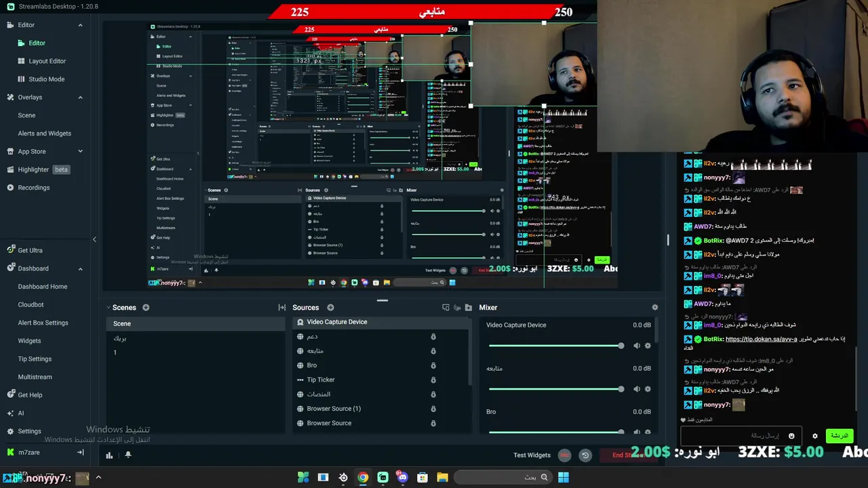Collapse the Dashboard section chevron
The image size is (868, 488).
click(80, 269)
